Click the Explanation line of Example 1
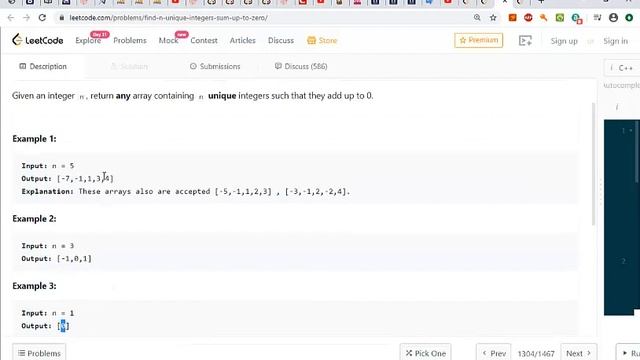 pos(186,191)
